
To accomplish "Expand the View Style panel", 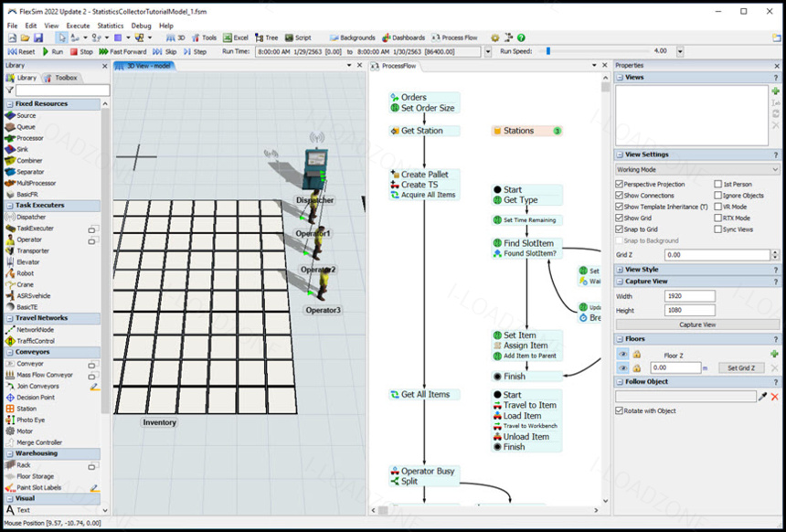I will (620, 270).
